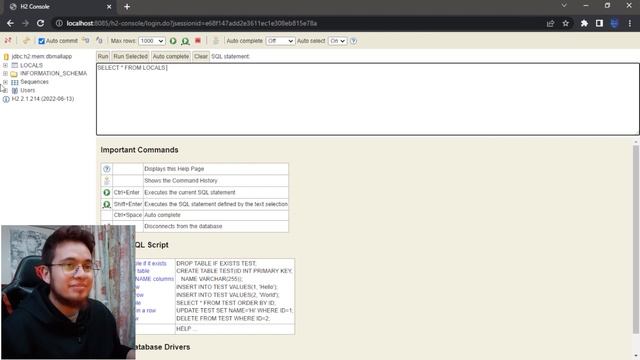Expand the LOCALS table node
This screenshot has height=360, width=640.
click(x=5, y=65)
